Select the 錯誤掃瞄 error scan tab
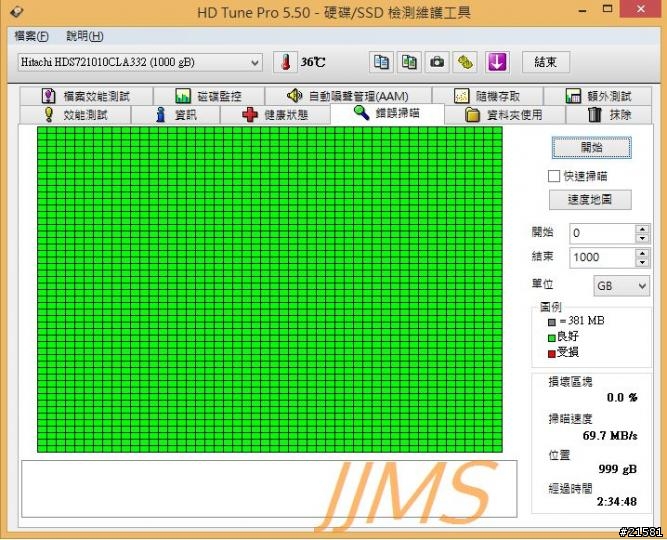This screenshot has width=667, height=540. click(387, 113)
